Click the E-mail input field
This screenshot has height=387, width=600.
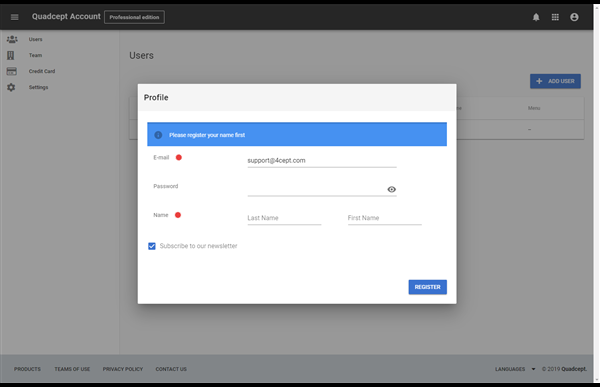322,161
